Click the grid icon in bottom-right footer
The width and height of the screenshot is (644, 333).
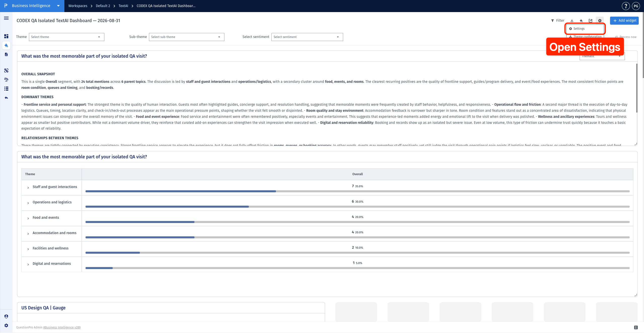coord(636,327)
